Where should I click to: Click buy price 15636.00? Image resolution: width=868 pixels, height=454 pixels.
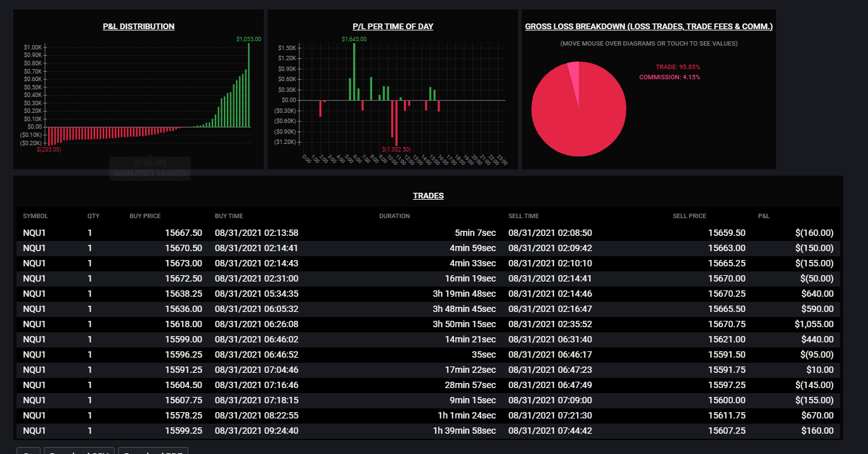tap(184, 309)
